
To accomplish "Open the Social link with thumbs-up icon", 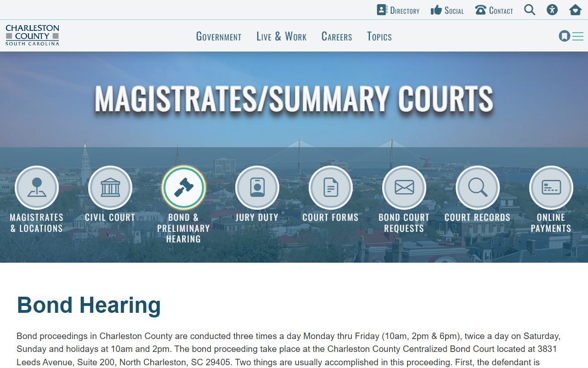I will (x=447, y=10).
